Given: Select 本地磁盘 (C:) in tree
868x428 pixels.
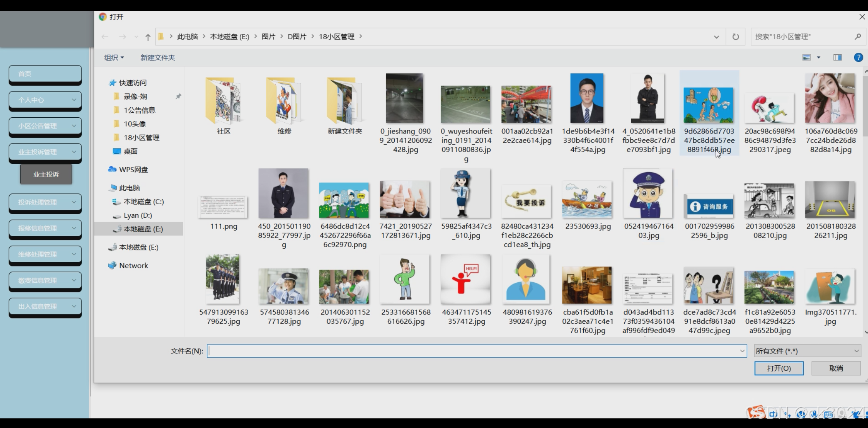Looking at the screenshot, I should click(143, 202).
